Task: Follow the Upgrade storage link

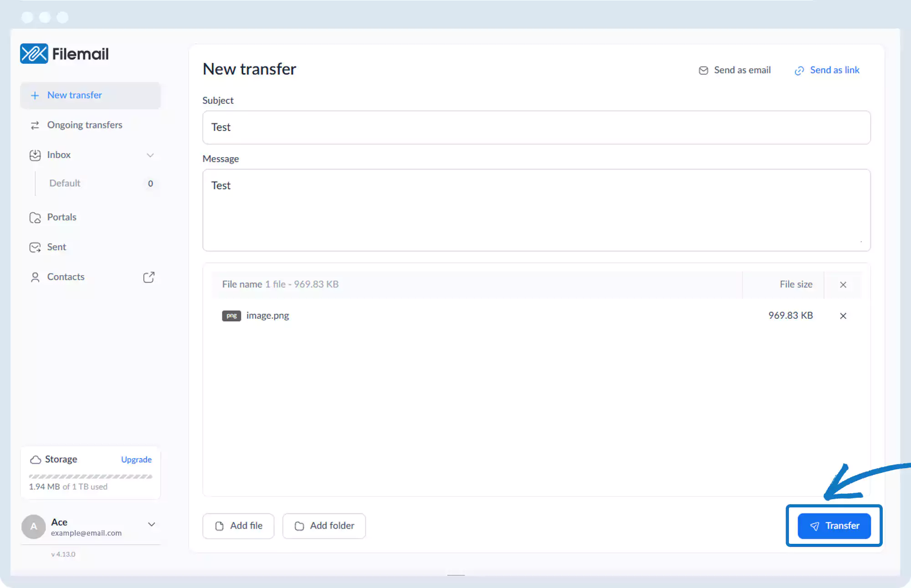Action: (136, 460)
